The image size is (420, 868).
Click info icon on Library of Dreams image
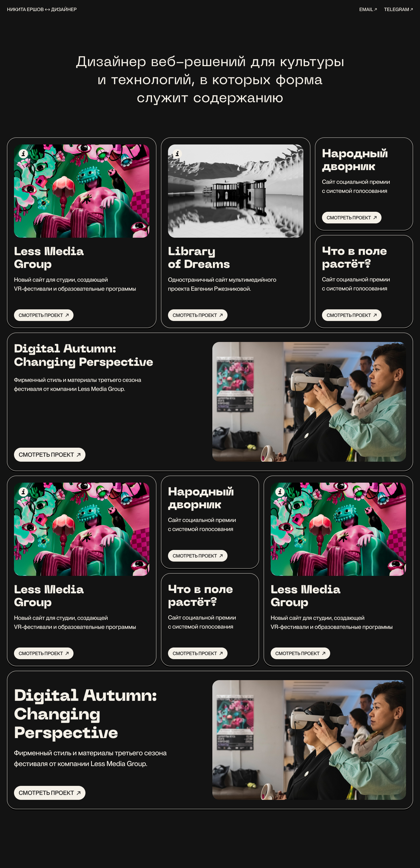pos(177,154)
